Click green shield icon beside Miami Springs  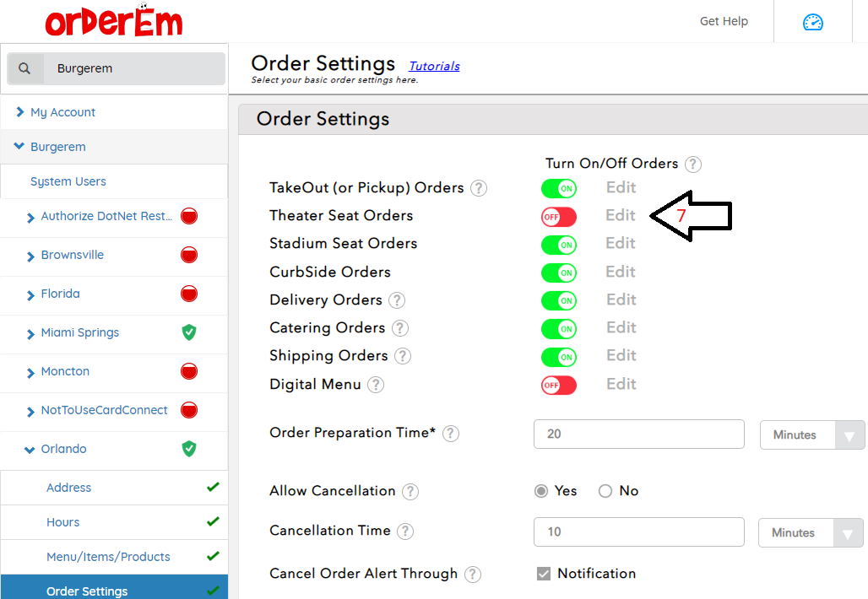(x=189, y=332)
